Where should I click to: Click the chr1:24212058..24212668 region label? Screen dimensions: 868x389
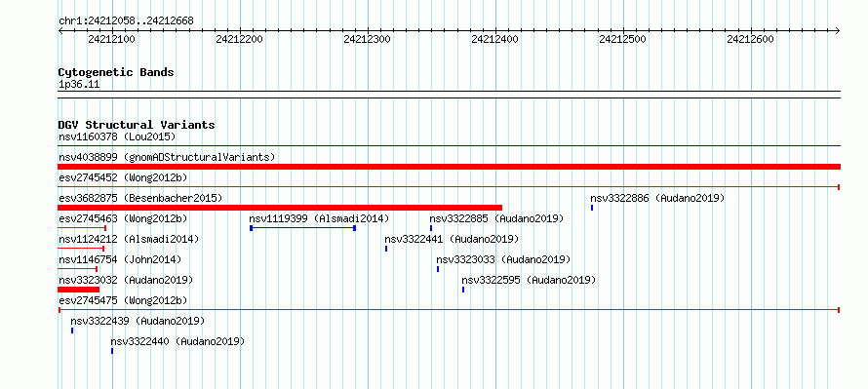pyautogui.click(x=126, y=20)
